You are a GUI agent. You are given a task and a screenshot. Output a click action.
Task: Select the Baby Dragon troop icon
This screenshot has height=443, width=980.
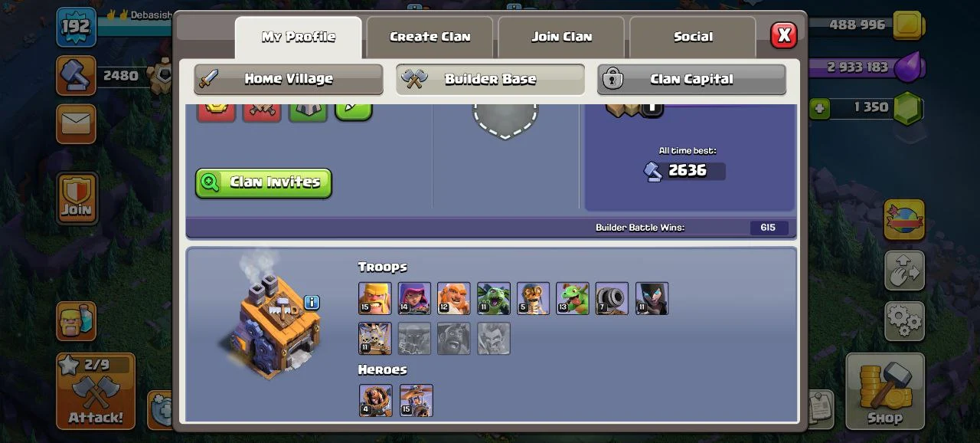(573, 298)
